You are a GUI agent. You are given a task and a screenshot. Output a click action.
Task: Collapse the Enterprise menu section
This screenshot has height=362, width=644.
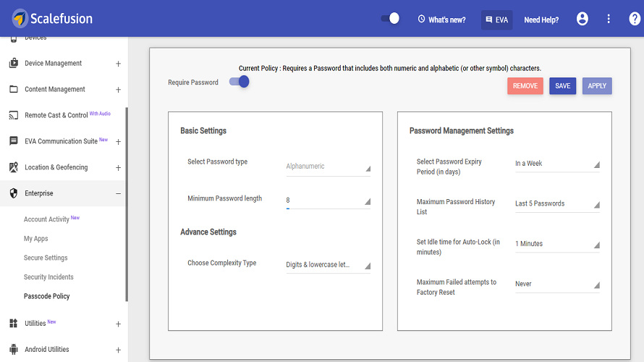[118, 193]
